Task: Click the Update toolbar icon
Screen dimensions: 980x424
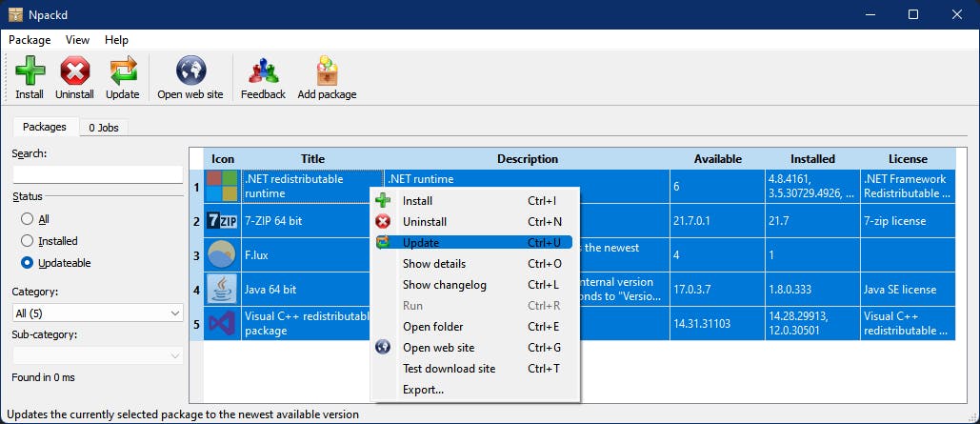Action: 122,71
